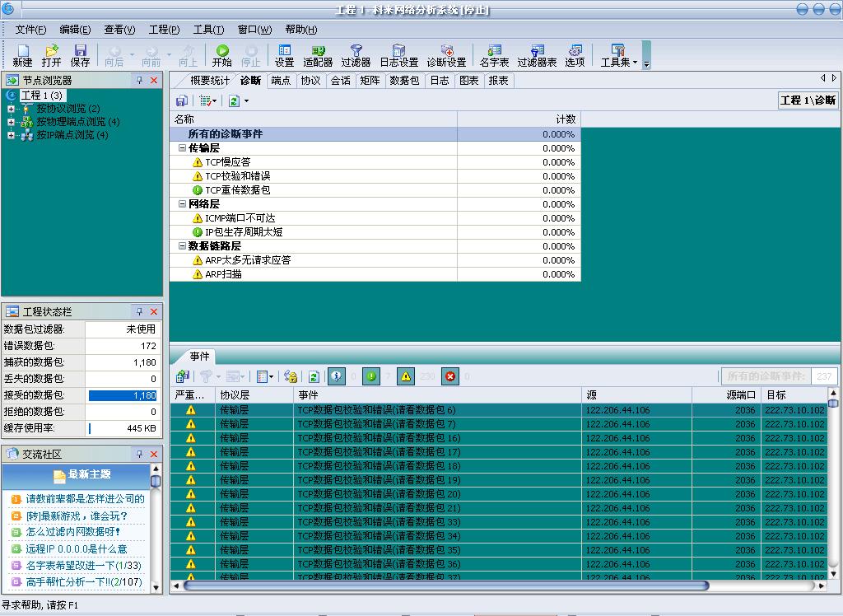Click the 新建 (New) project icon
The width and height of the screenshot is (843, 616).
coord(23,55)
